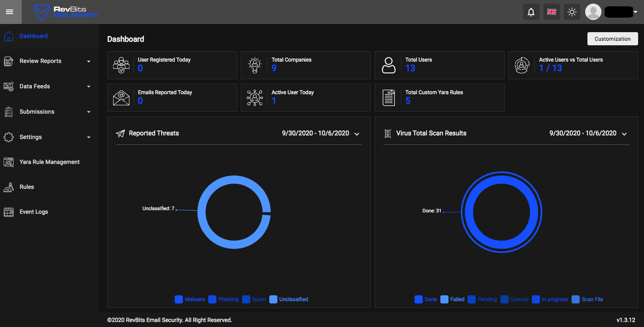Screen dimensions: 644x327
Task: Click the Unclassified legend color swatch
Action: tap(273, 299)
